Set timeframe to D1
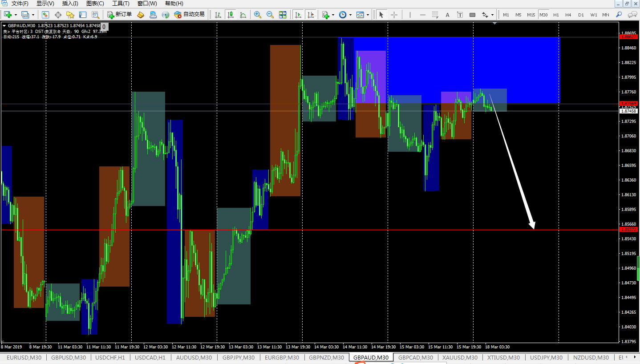Viewport: 640px width, 364px height. 581,15
